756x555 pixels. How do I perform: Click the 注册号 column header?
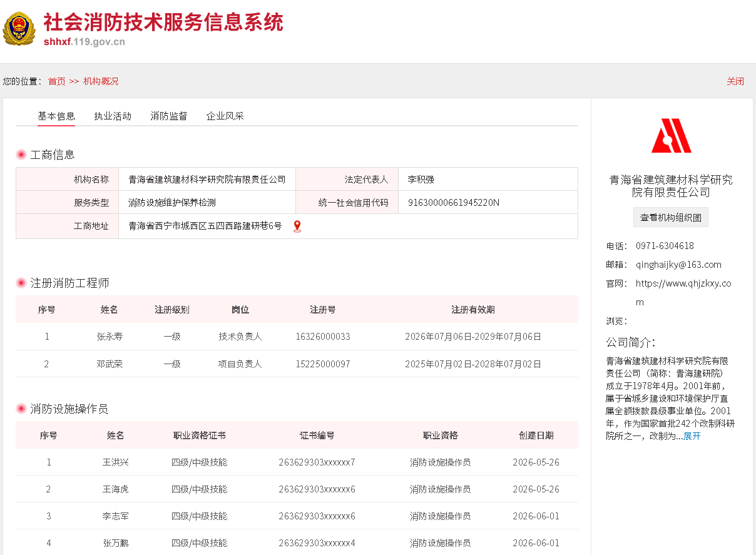(x=323, y=310)
